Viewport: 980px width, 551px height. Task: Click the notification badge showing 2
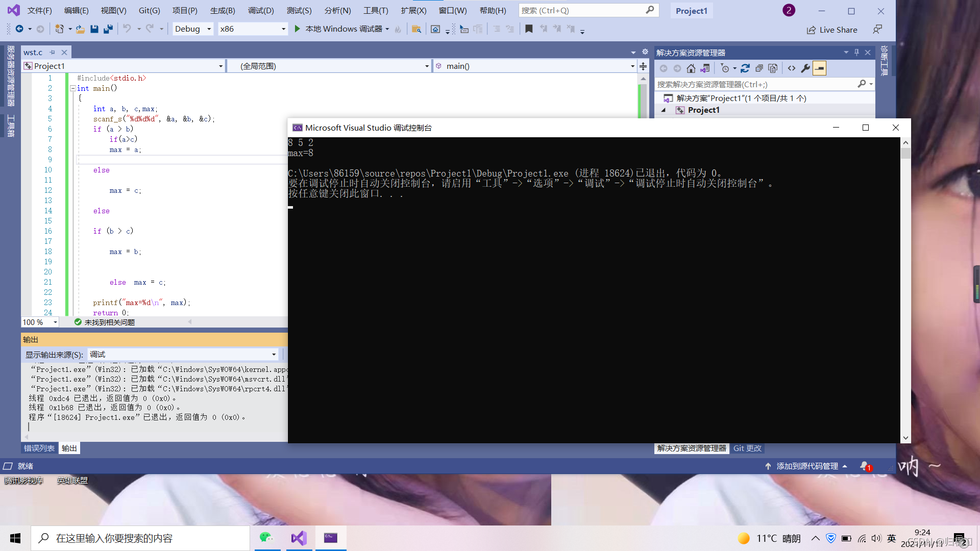[789, 10]
